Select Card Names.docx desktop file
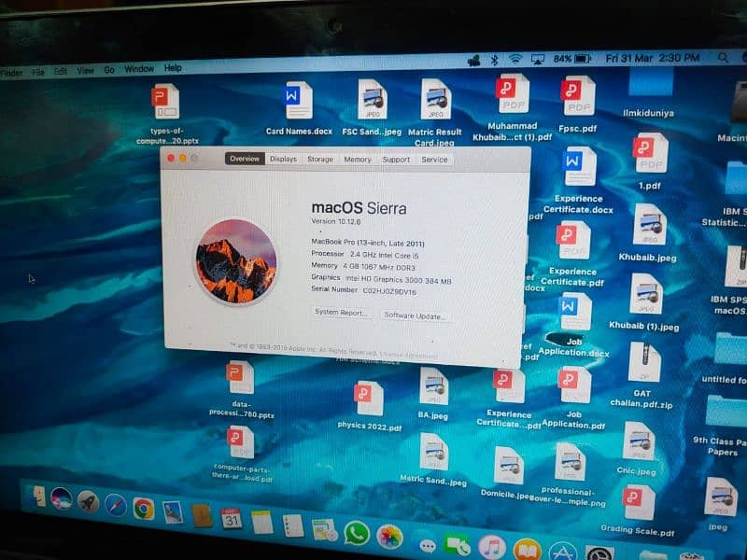 [298, 107]
